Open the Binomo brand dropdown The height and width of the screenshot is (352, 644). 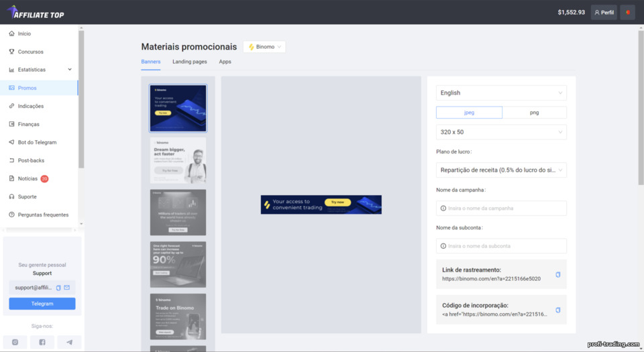coord(264,47)
